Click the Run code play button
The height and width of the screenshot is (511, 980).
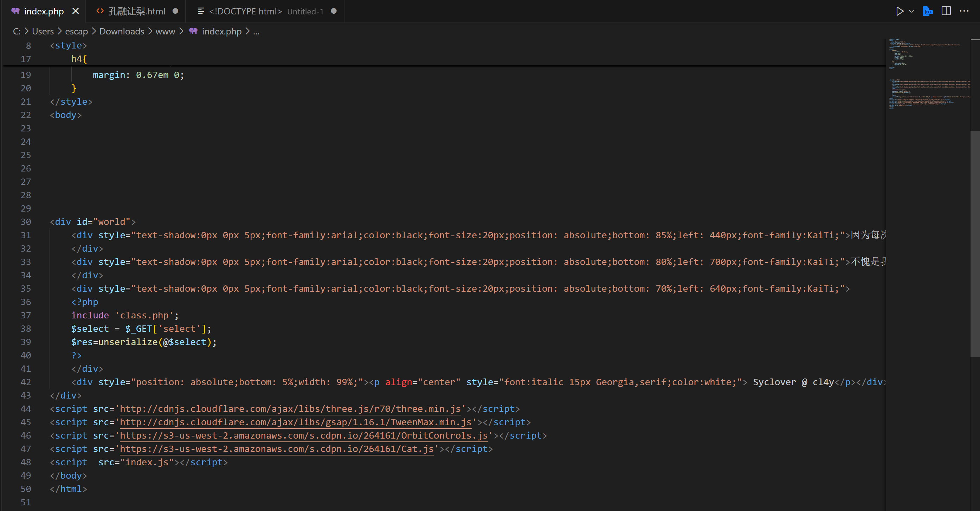pos(900,11)
